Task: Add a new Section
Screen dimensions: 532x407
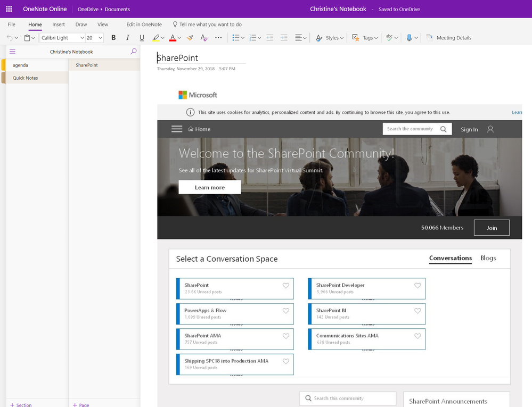Action: (21, 405)
